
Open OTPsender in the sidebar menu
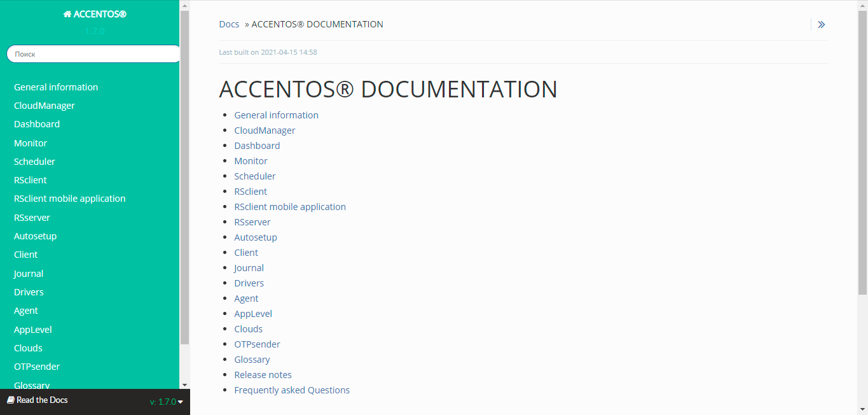tap(37, 367)
